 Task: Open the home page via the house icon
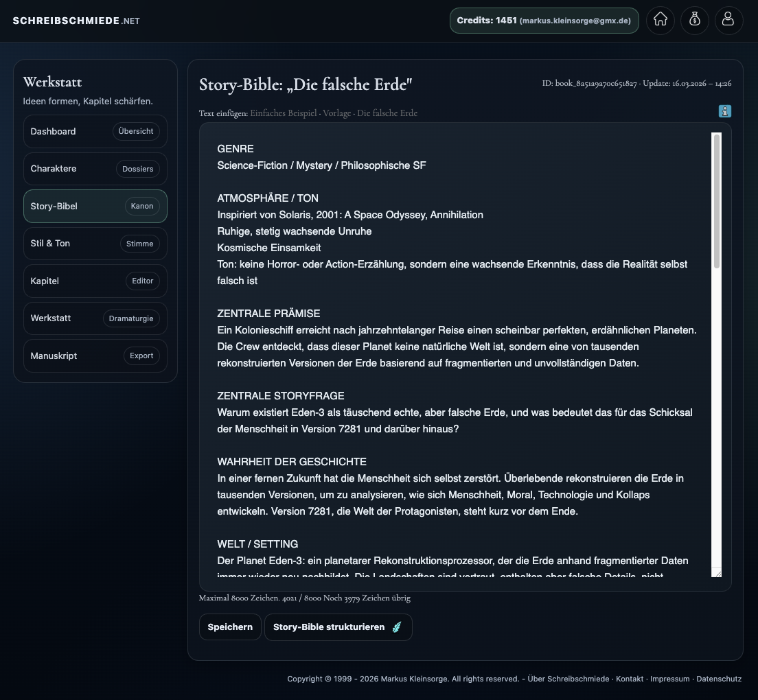tap(660, 21)
